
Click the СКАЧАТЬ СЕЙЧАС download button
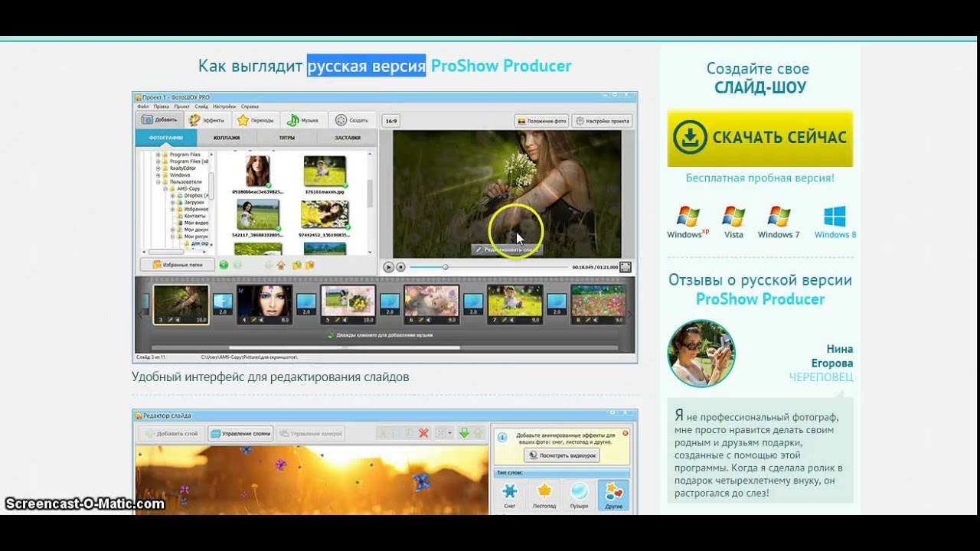[x=760, y=138]
